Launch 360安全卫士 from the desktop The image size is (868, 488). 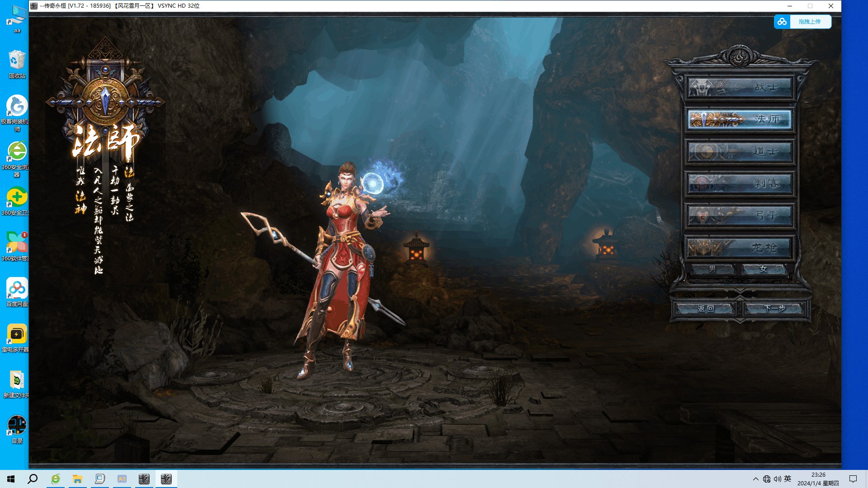coord(17,201)
